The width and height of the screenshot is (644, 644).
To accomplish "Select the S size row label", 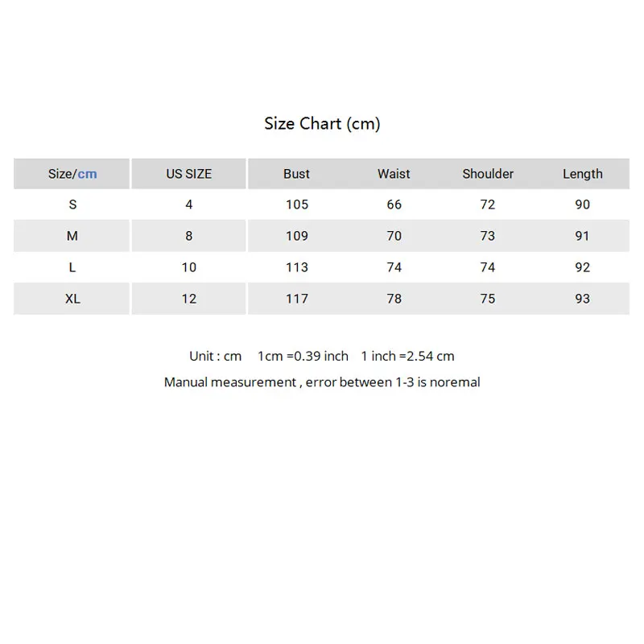I will [72, 204].
